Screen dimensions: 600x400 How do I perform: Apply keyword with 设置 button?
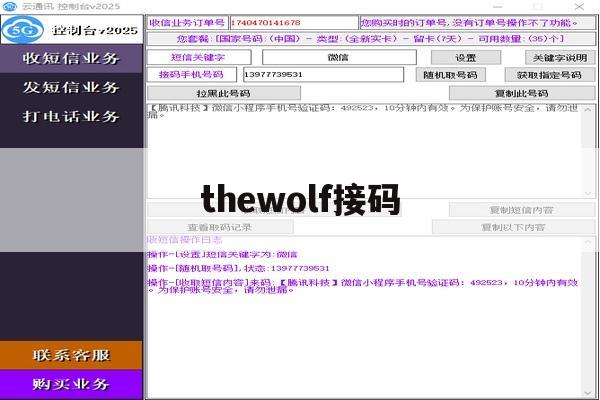466,58
